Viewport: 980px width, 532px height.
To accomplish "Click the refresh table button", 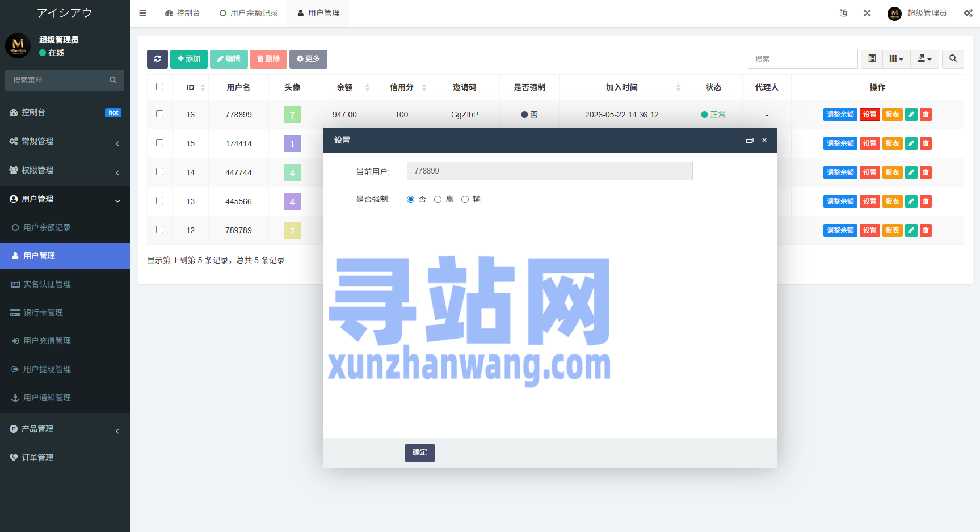I will (x=157, y=59).
